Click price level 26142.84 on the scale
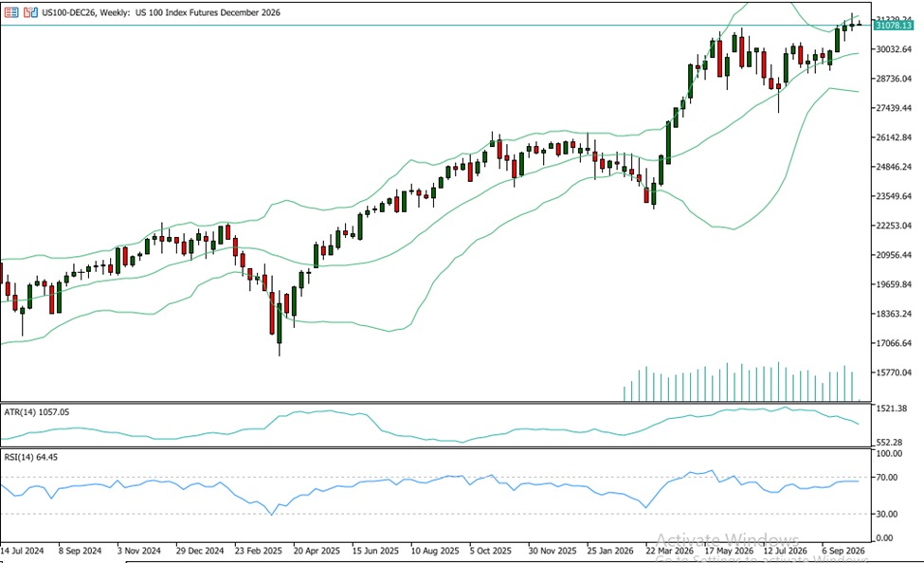924x563 pixels. point(894,137)
